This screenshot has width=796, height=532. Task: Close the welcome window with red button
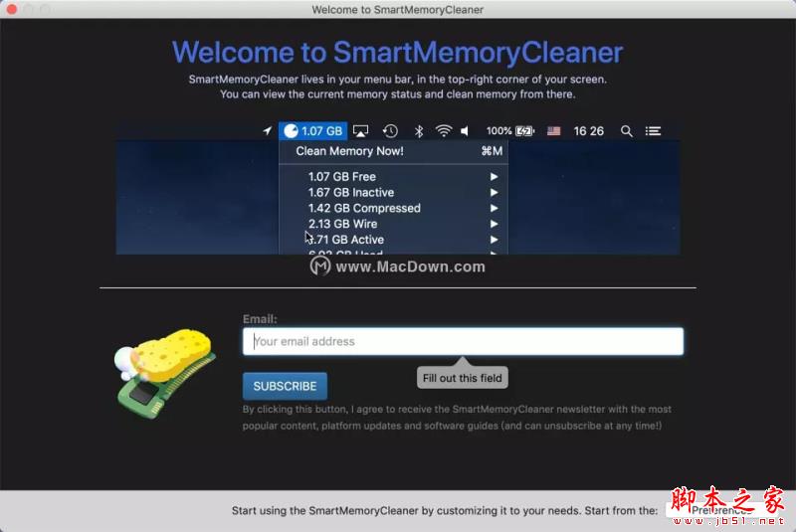tap(11, 9)
